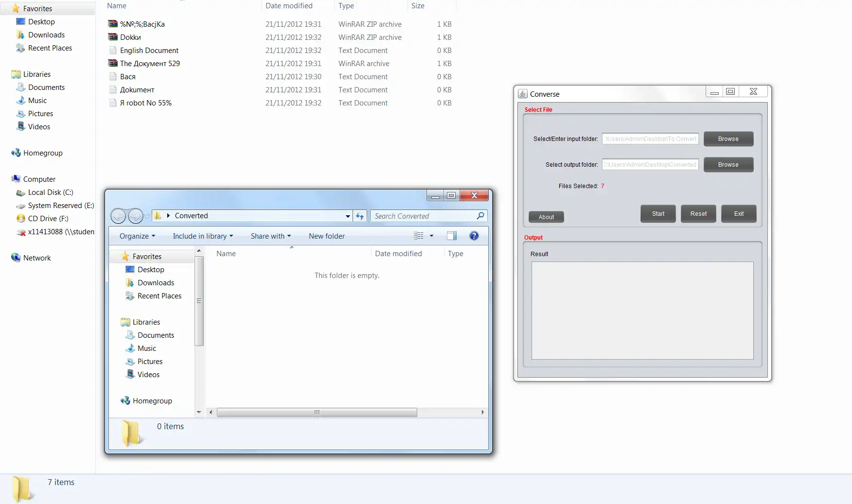Image resolution: width=852 pixels, height=504 pixels.
Task: Click the Forward arrow in Converted window
Action: 135,216
